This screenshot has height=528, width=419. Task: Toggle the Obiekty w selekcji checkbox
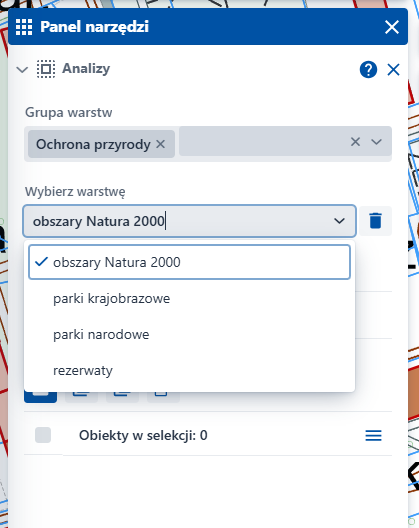43,435
